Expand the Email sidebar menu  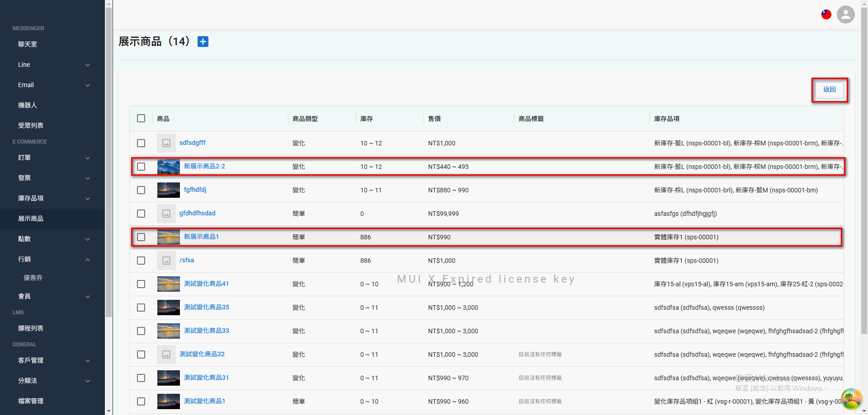52,85
